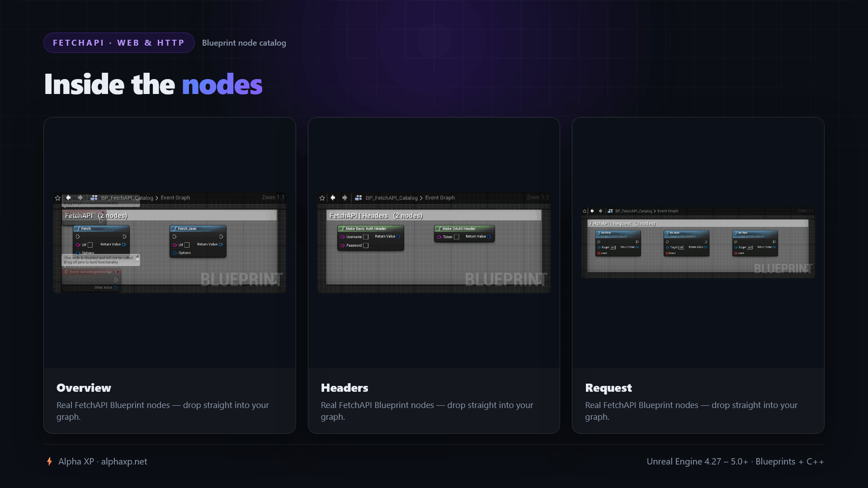The image size is (868, 488).
Task: Click the Alpha XP · alphaxp.net footer text
Action: (103, 461)
